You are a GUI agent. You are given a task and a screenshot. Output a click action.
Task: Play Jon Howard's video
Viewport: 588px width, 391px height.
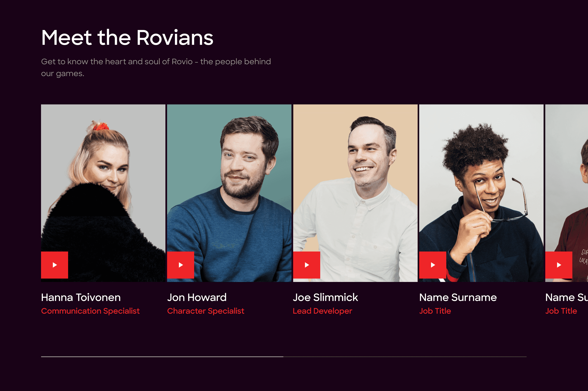click(180, 265)
